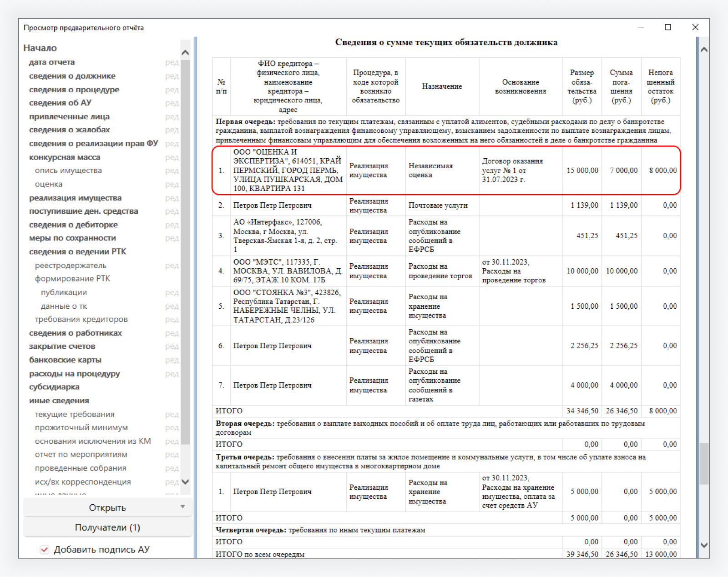Screen dimensions: 728x577
Task: Open 'сведения о должнике' in navigation
Action: tap(72, 76)
